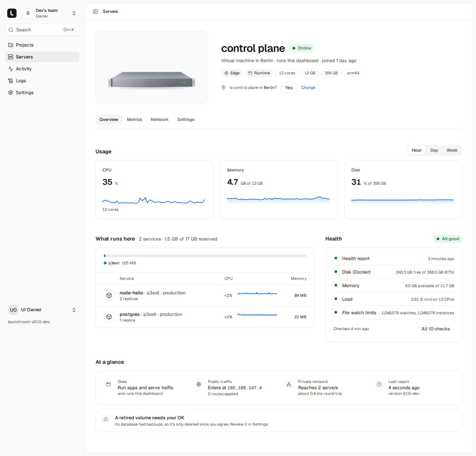Image resolution: width=476 pixels, height=456 pixels.
Task: Switch usage range to Hour
Action: (416, 150)
